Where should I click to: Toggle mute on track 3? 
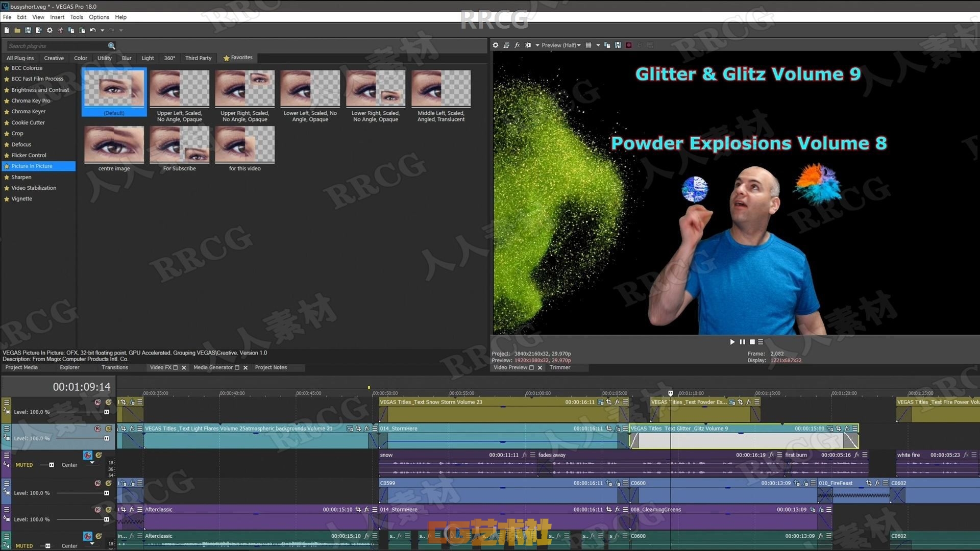[97, 429]
